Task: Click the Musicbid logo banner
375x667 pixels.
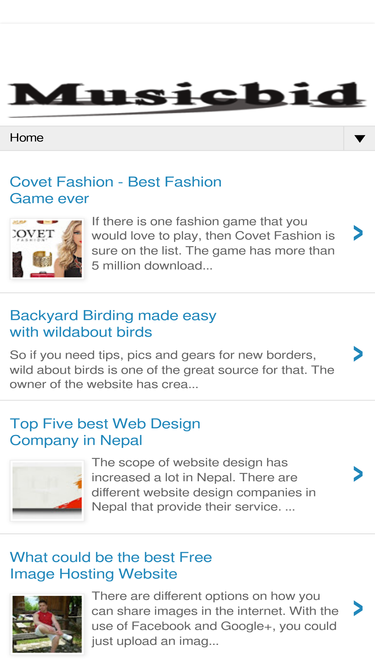Action: coord(187,100)
